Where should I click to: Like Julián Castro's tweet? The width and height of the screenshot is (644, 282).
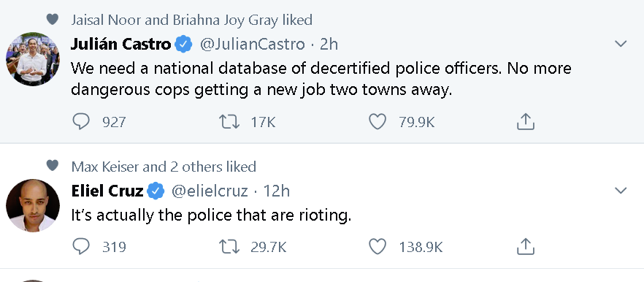click(377, 122)
